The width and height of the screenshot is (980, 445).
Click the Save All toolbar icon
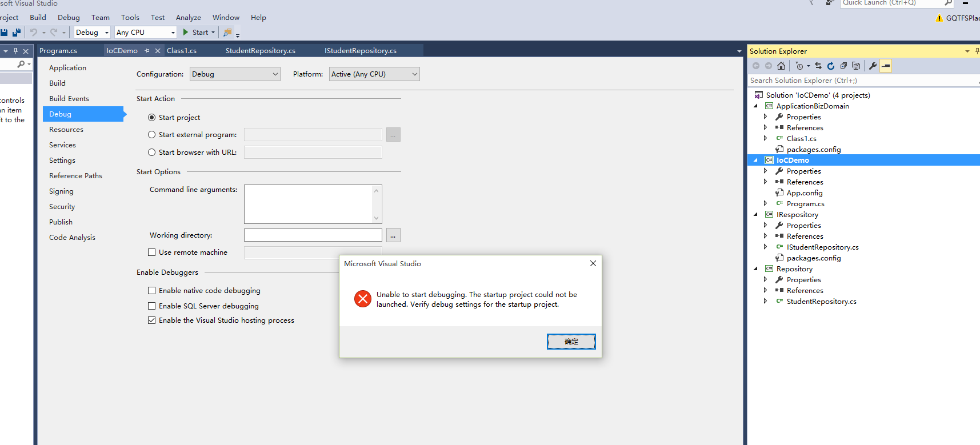coord(16,33)
